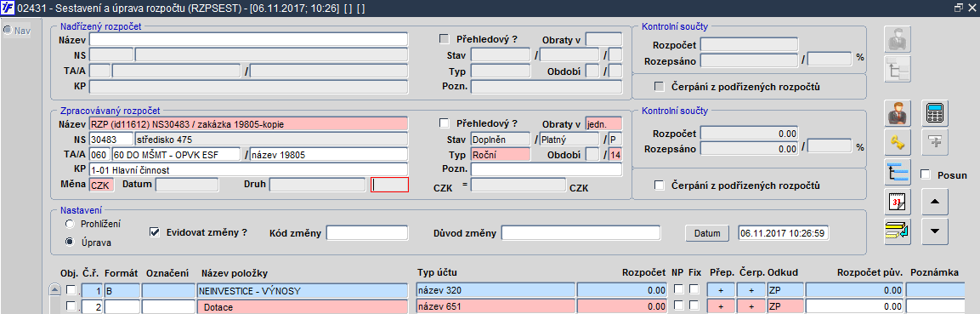Click the down arrow move button
This screenshot has height=314, width=980.
935,231
